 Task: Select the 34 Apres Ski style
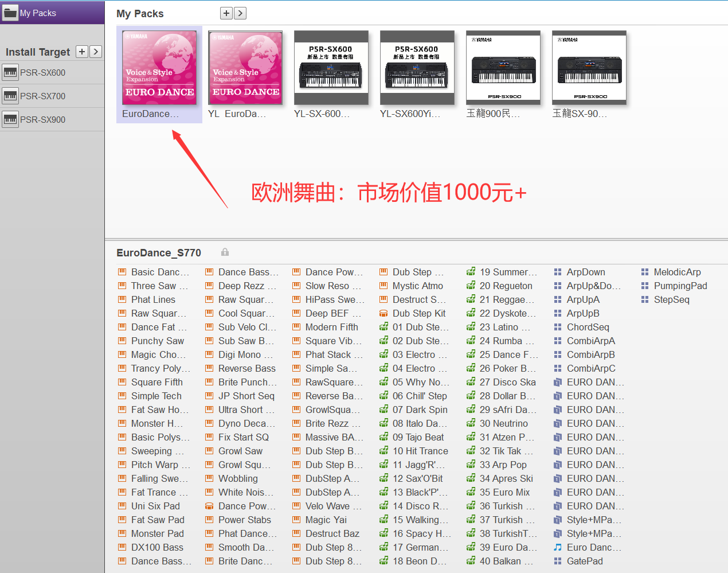click(x=506, y=478)
